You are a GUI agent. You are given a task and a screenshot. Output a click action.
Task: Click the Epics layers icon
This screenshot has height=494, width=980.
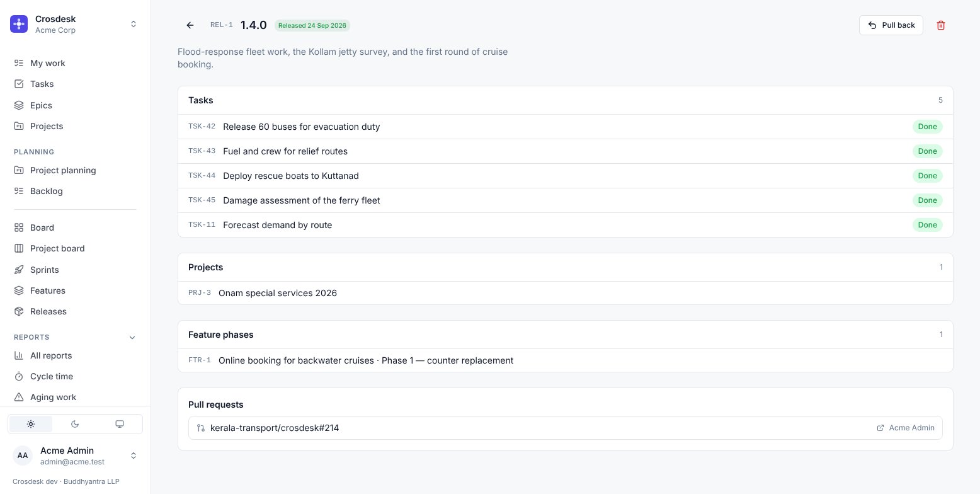point(19,105)
